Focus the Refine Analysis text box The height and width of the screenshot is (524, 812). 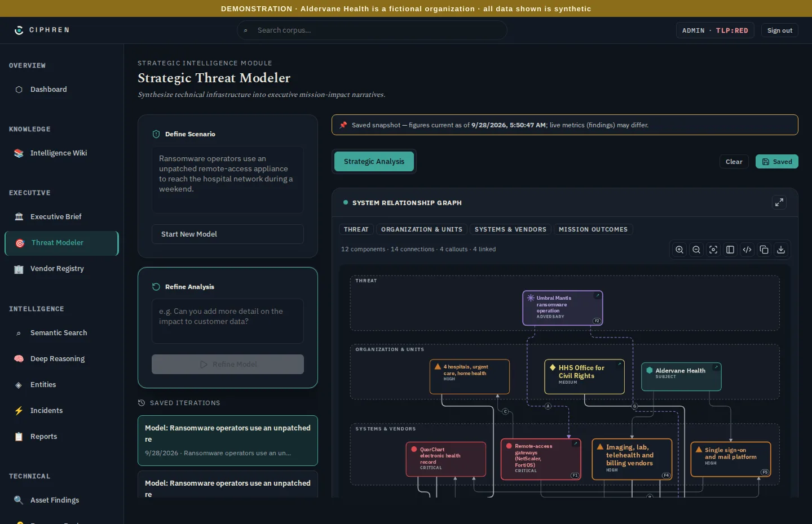point(228,321)
